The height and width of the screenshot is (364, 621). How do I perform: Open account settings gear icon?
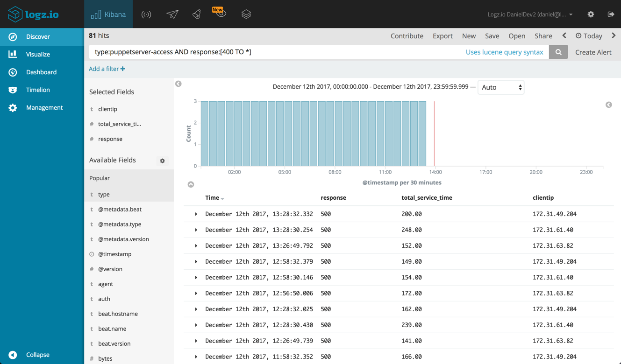coord(591,14)
